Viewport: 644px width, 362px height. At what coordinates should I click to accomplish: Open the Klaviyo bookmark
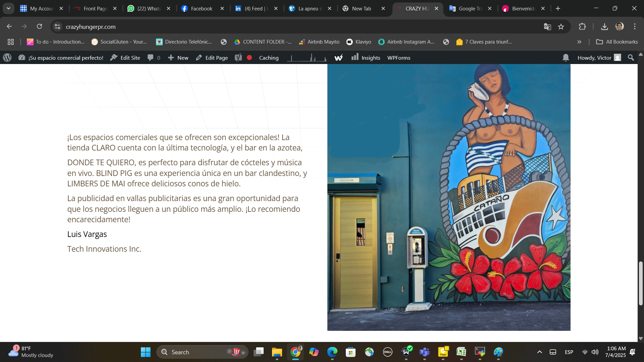click(x=359, y=42)
